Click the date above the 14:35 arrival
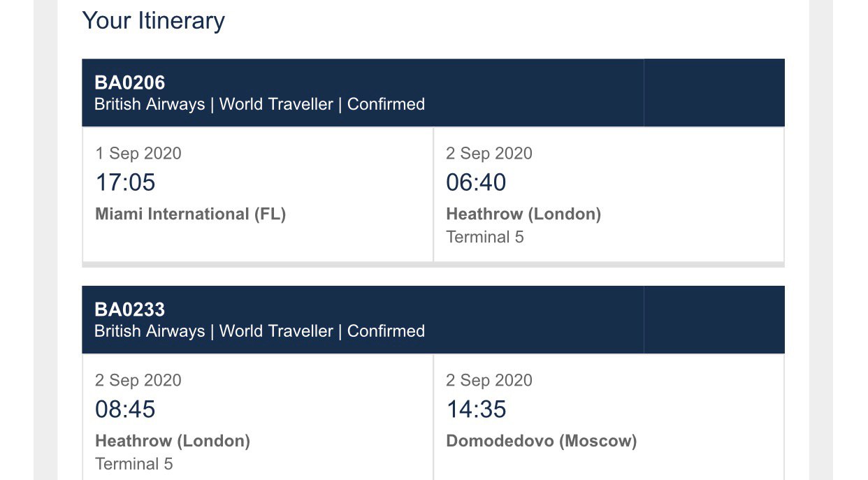 [x=489, y=381]
